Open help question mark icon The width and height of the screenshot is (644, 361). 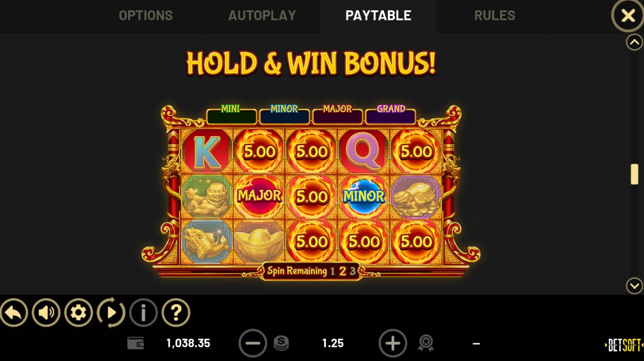coord(176,313)
